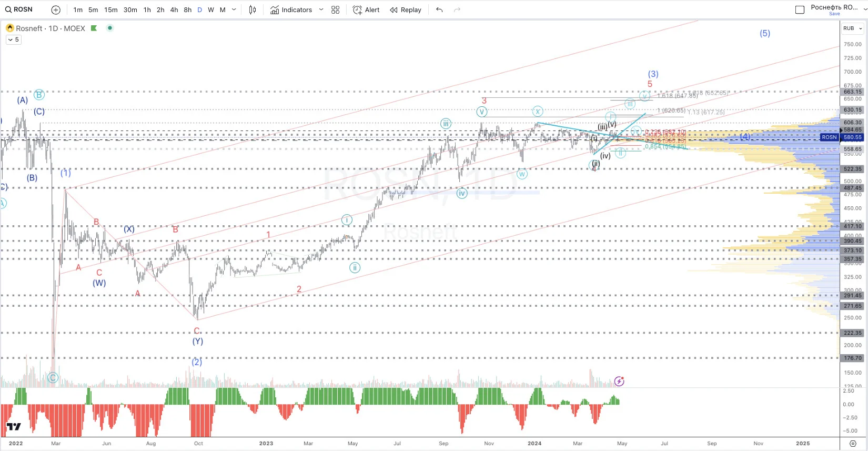Select the 30m timeframe
Viewport: 868px width, 451px height.
(130, 9)
